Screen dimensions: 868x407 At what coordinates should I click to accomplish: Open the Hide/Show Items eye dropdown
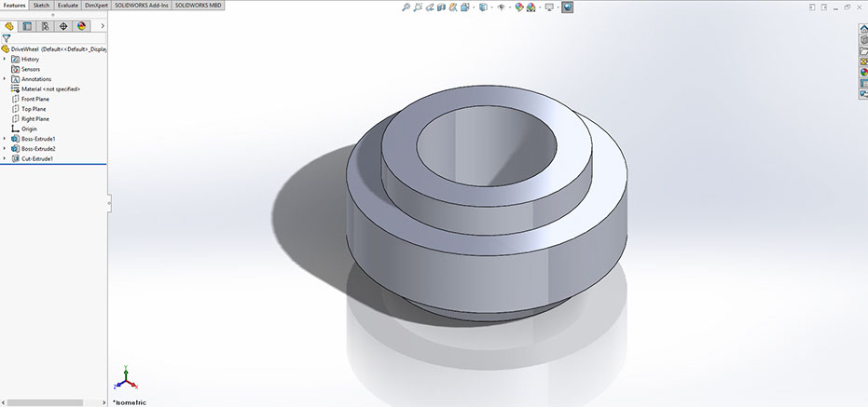pos(501,7)
